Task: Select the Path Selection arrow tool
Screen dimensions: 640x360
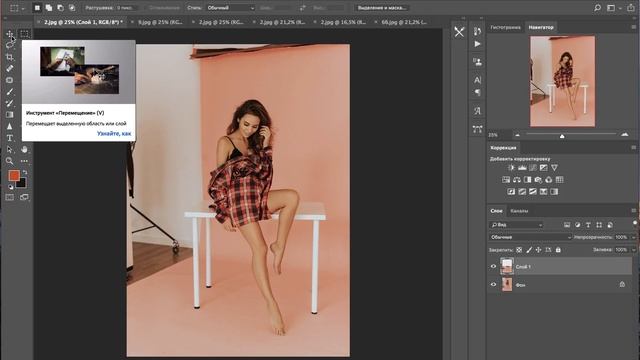Action: 9,149
